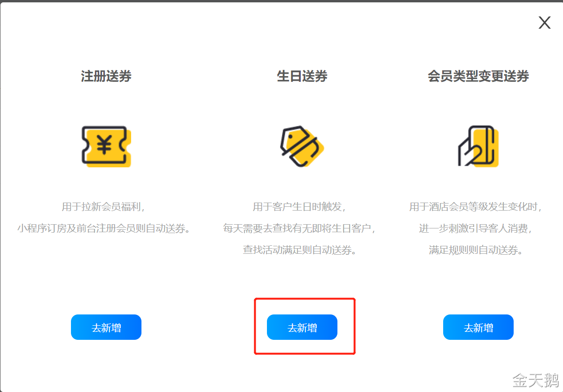The width and height of the screenshot is (563, 392).
Task: Close the dialog with the X icon
Action: click(544, 23)
